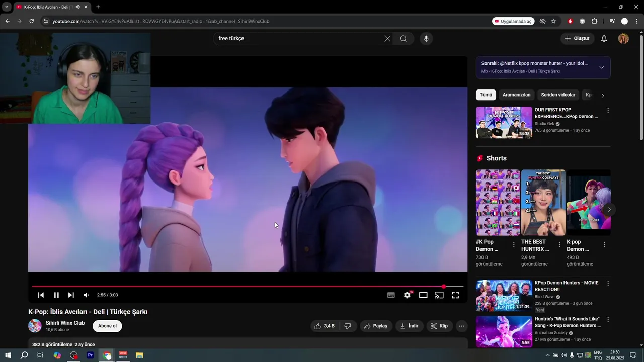Show next Shorts with the arrow
Image resolution: width=644 pixels, height=362 pixels.
(x=609, y=210)
